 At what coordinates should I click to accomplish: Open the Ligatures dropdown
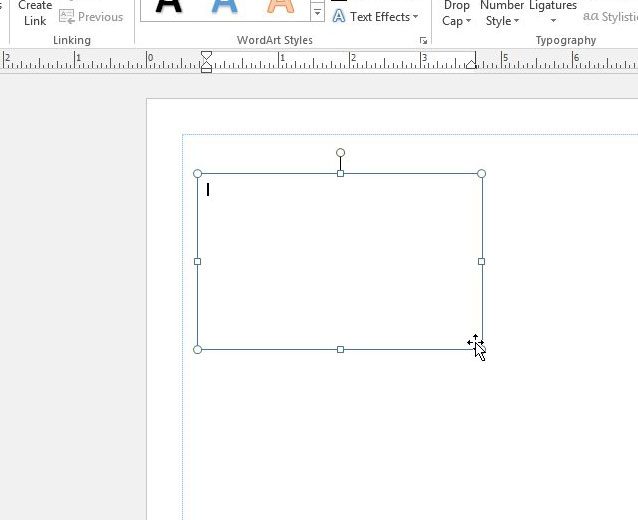click(x=553, y=13)
